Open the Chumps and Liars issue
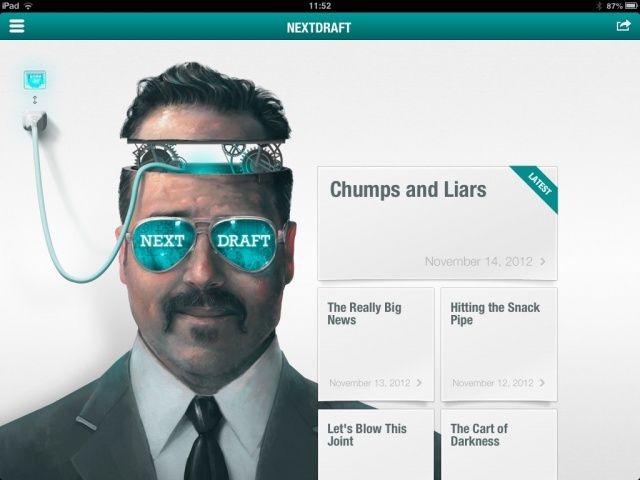The height and width of the screenshot is (480, 640). point(437,223)
